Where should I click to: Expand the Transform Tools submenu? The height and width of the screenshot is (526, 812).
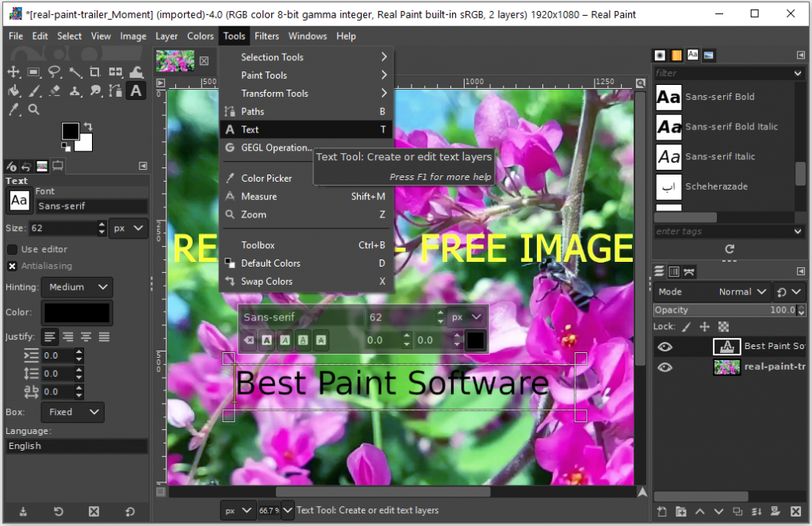coord(307,94)
